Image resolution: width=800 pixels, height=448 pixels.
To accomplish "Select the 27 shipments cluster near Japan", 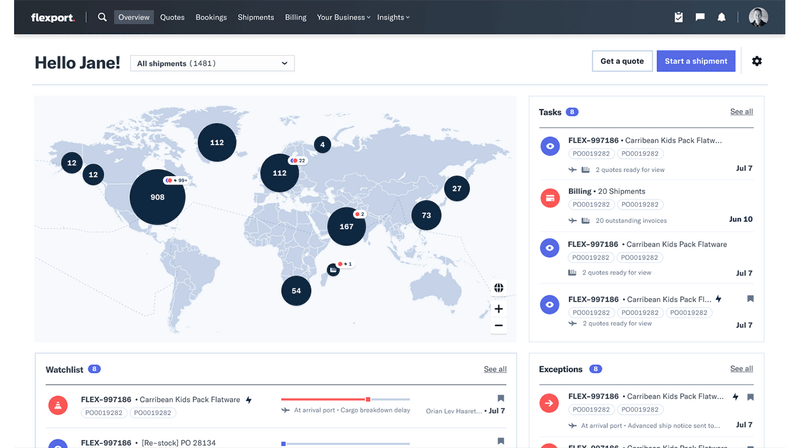I will click(x=457, y=189).
